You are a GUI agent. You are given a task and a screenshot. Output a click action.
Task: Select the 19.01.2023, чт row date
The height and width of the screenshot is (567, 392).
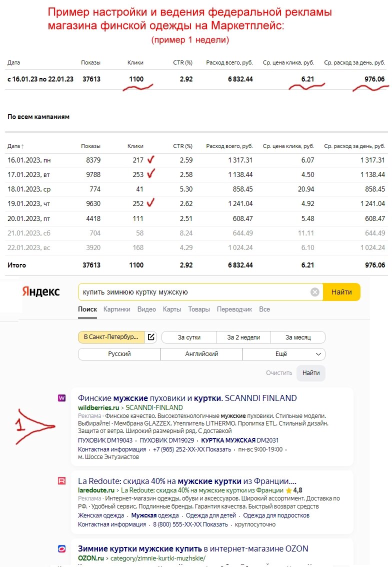[x=29, y=203]
